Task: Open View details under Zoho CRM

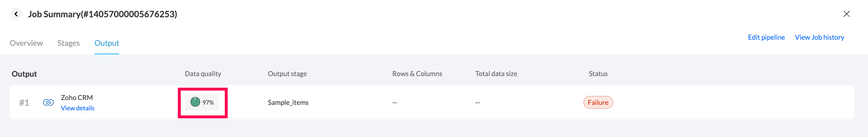Action: 78,108
